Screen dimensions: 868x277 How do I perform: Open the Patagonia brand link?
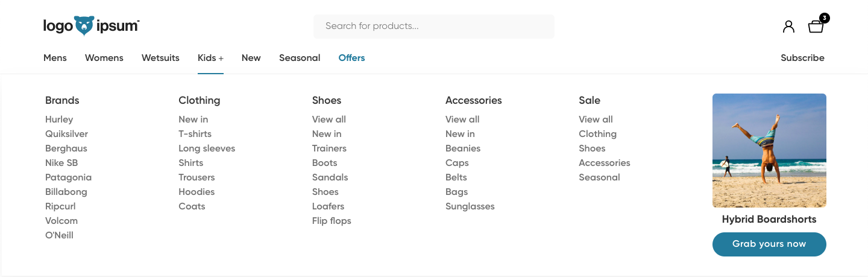tap(68, 177)
